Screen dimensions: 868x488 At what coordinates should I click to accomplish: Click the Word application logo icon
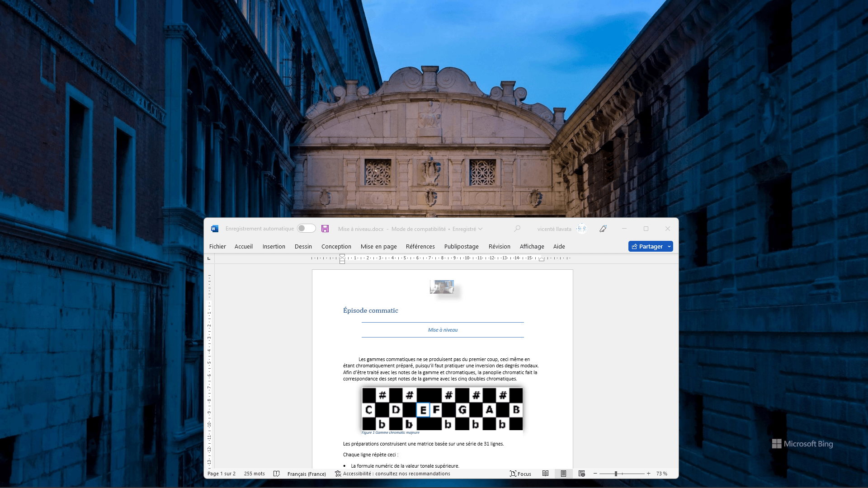pos(215,229)
